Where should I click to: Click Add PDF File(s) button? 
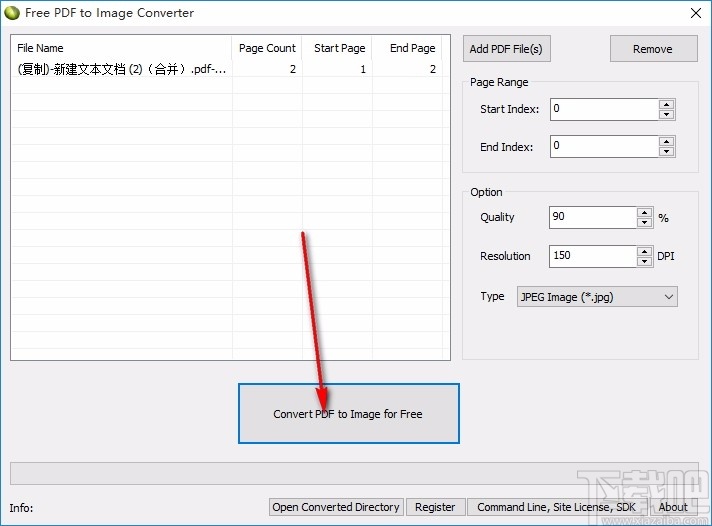click(x=506, y=49)
